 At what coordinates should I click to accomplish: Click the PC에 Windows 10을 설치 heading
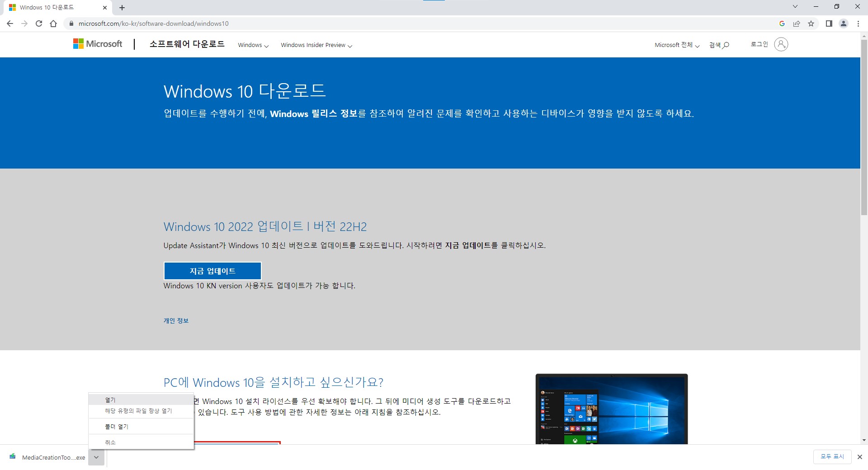pos(274,382)
